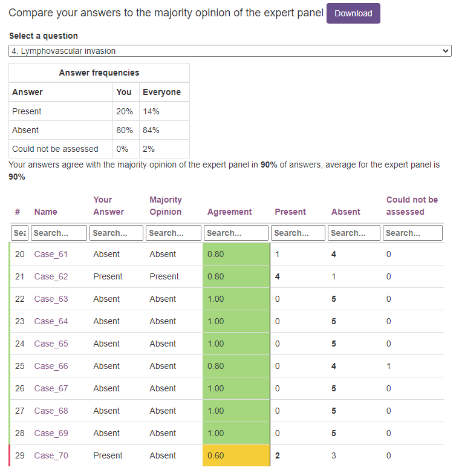
Task: Click the Could not be assessed search field
Action: coord(412,233)
